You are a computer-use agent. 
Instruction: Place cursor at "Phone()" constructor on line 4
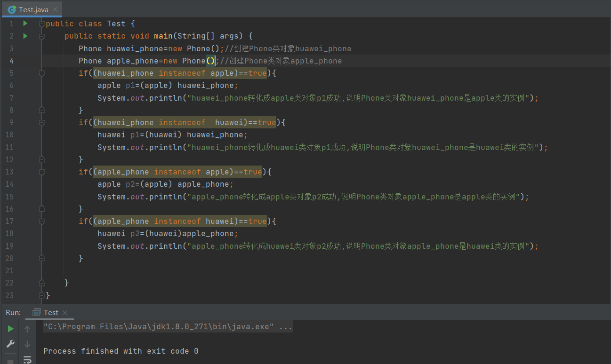coord(199,61)
